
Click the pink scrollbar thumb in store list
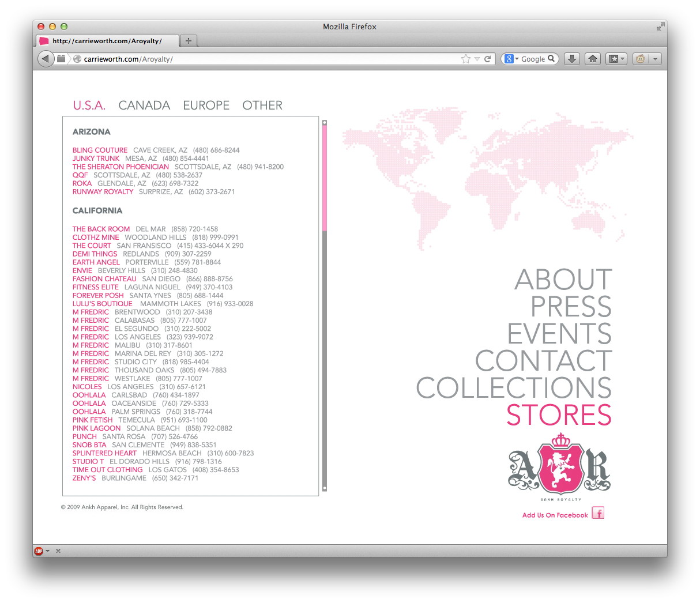pyautogui.click(x=325, y=178)
